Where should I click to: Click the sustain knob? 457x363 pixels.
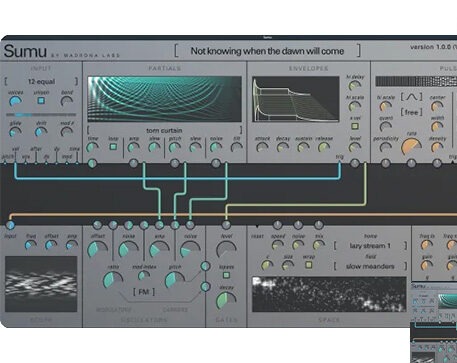[x=303, y=147]
